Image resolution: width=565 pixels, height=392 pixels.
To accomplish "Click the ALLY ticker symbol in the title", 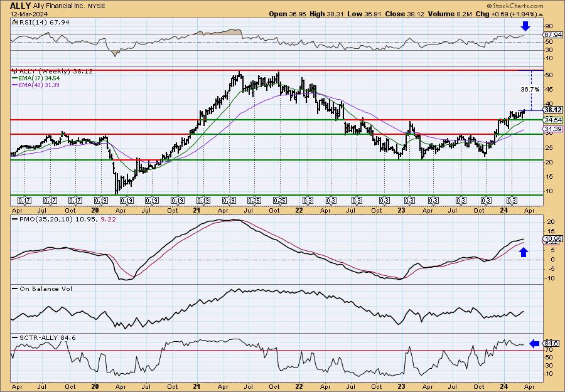I will tap(20, 6).
